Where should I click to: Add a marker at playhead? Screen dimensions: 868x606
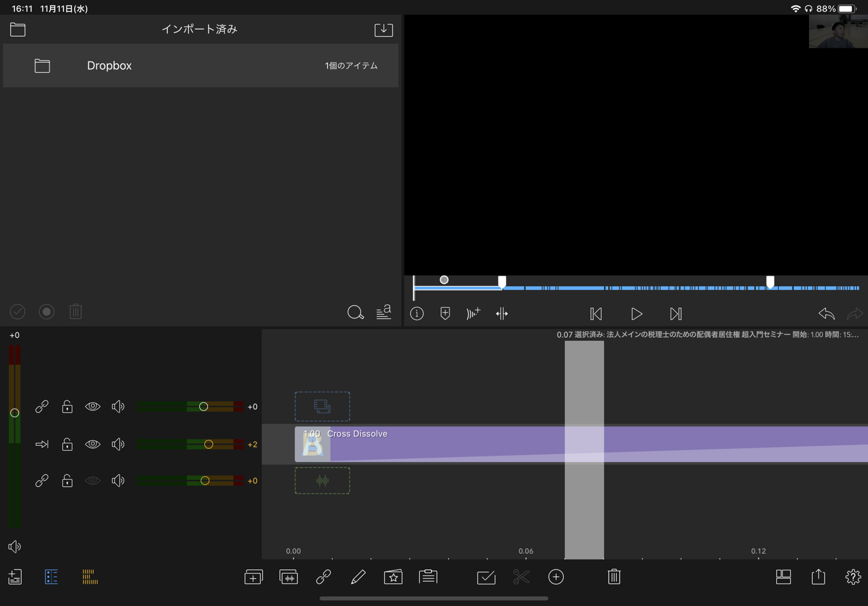point(445,314)
